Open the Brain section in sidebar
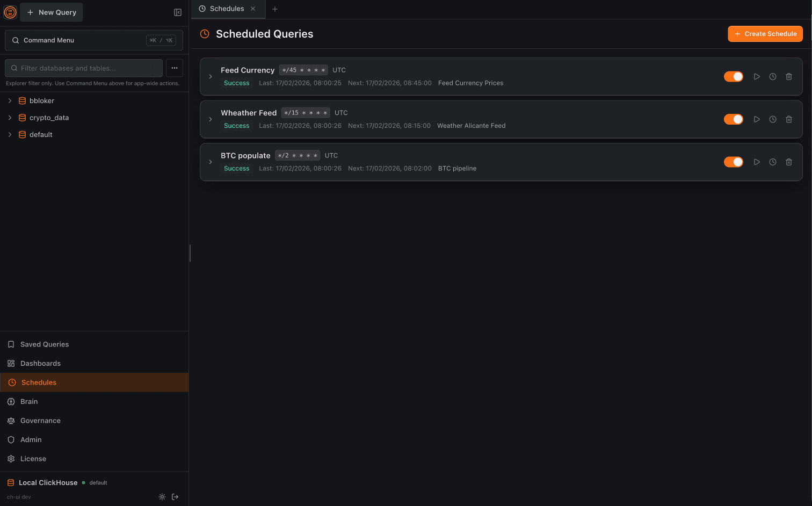812x506 pixels. [x=28, y=401]
